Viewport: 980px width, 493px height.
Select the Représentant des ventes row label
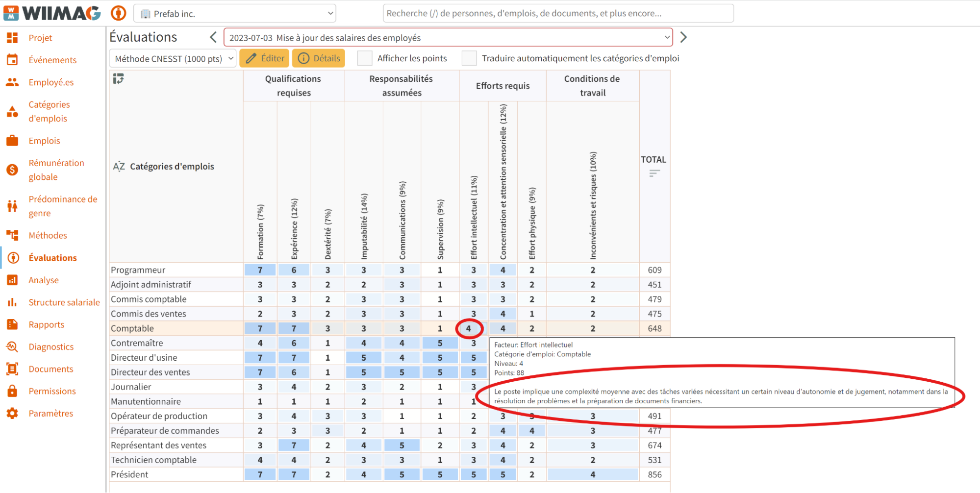click(158, 445)
